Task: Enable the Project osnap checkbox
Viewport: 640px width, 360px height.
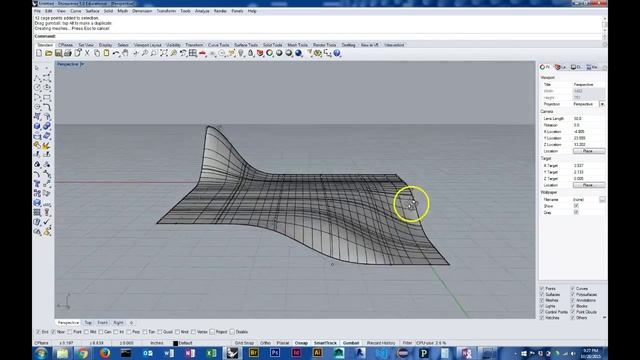Action: [212, 332]
